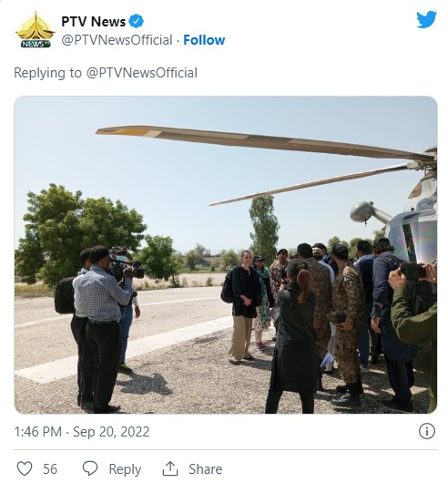Click the Share text label
This screenshot has height=483, width=448.
click(205, 469)
